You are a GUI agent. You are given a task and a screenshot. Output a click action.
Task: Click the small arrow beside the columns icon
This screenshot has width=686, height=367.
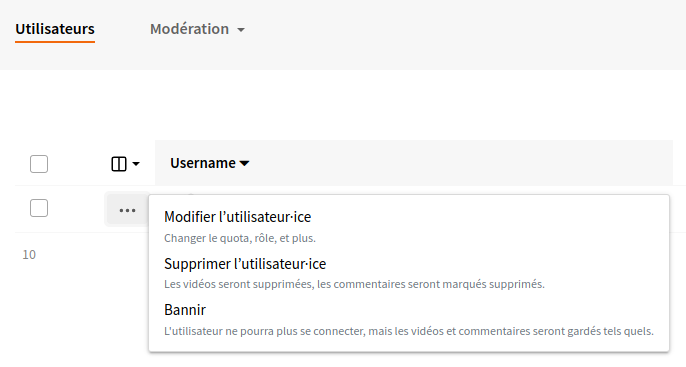tap(136, 164)
